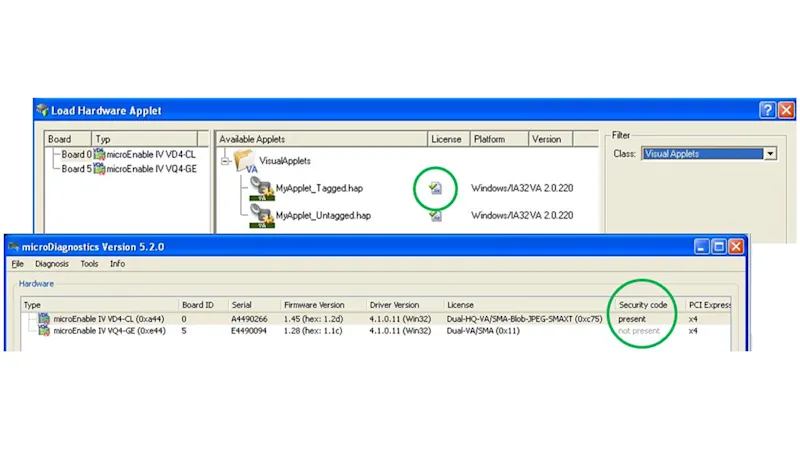The height and width of the screenshot is (450, 800).
Task: Open the Info menu
Action: pos(117,264)
